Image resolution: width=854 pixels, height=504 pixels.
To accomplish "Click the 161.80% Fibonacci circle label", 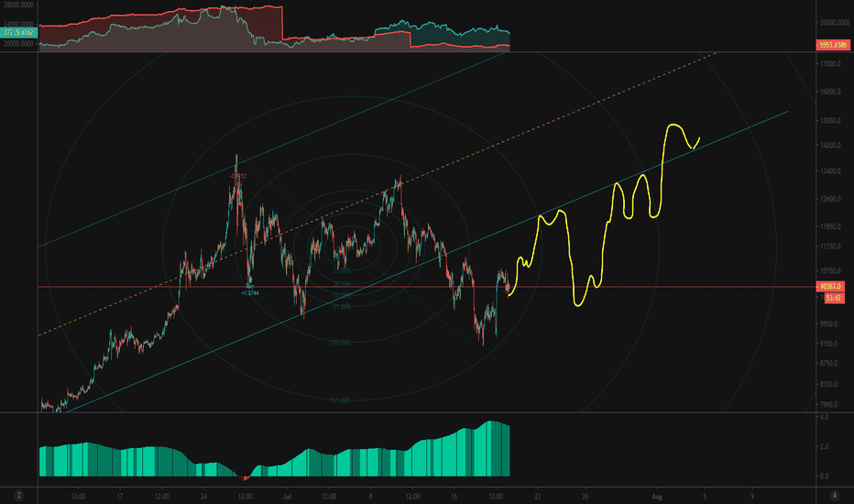I will point(340,400).
